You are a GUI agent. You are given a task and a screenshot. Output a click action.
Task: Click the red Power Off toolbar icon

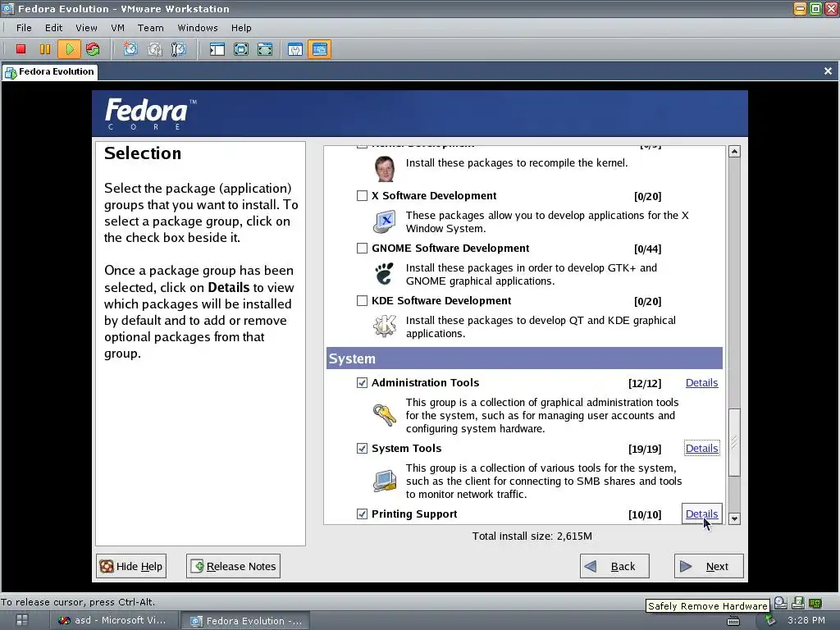click(x=21, y=49)
